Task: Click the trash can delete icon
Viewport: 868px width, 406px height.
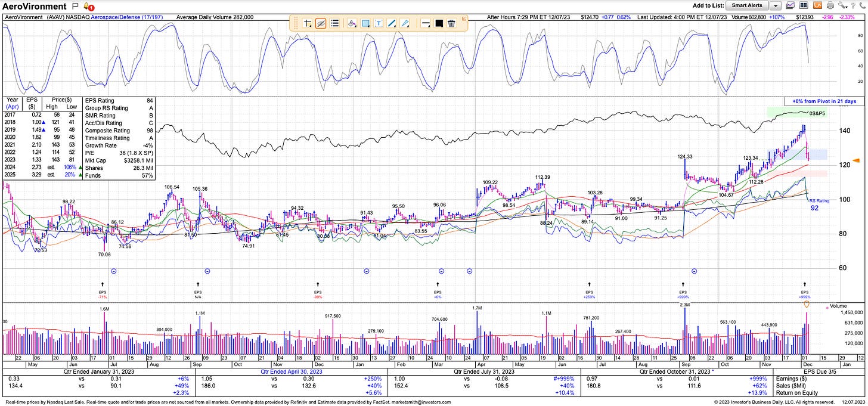Action: coord(452,23)
